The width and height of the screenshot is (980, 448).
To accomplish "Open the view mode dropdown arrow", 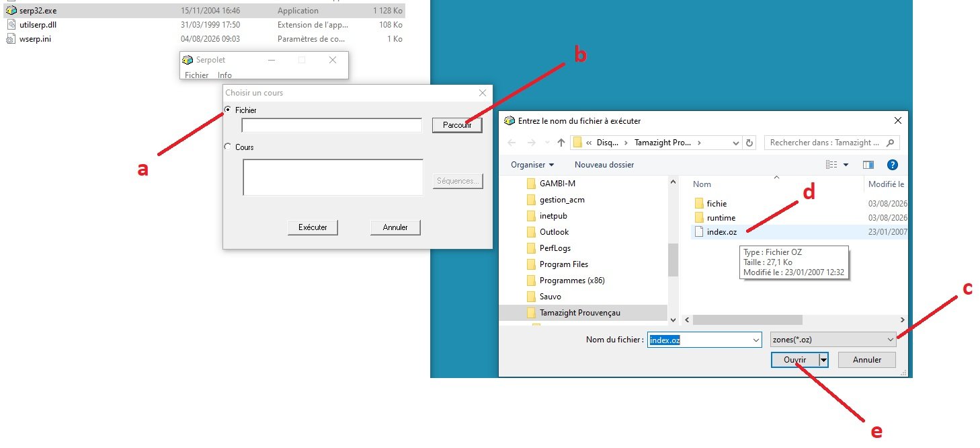I will (846, 165).
